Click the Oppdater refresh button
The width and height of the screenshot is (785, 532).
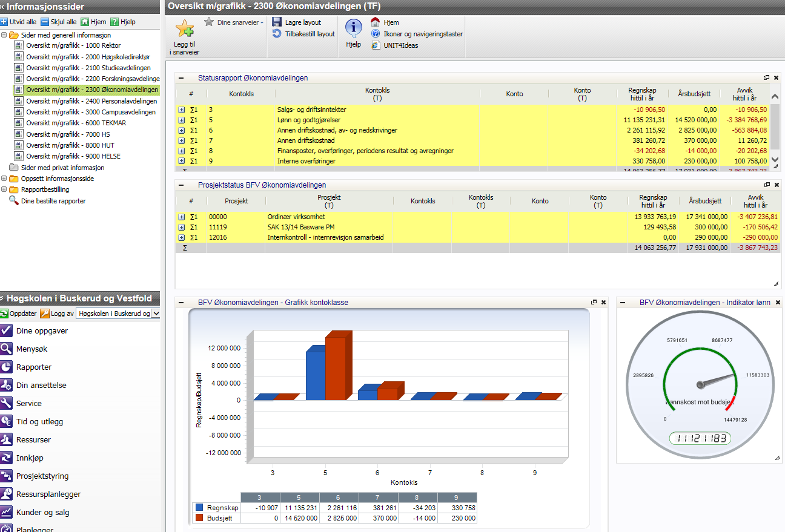point(19,314)
